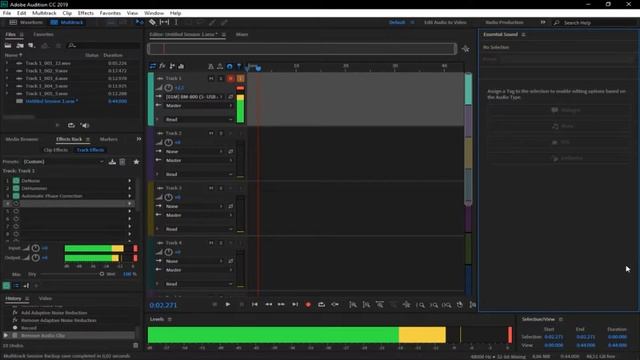Show Inputs/Outputs in track controls
The height and width of the screenshot is (360, 640).
[153, 66]
